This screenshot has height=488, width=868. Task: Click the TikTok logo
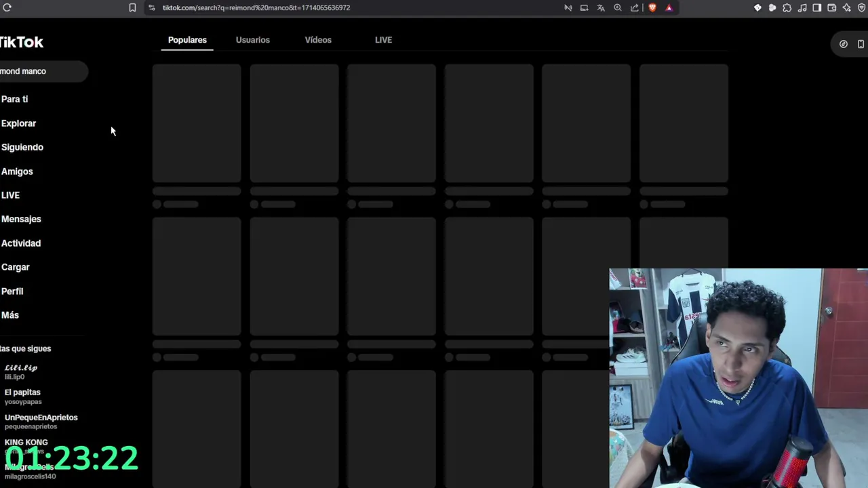pos(22,42)
